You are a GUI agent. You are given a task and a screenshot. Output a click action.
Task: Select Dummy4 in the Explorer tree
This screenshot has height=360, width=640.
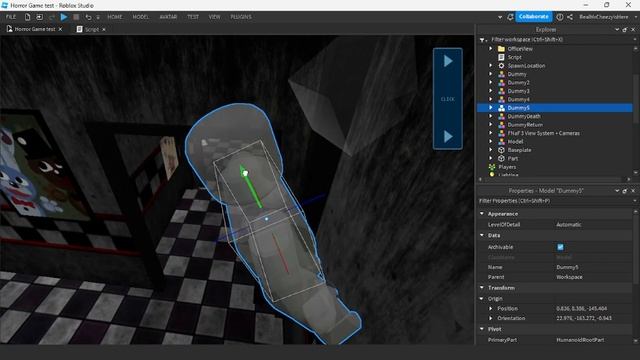518,99
